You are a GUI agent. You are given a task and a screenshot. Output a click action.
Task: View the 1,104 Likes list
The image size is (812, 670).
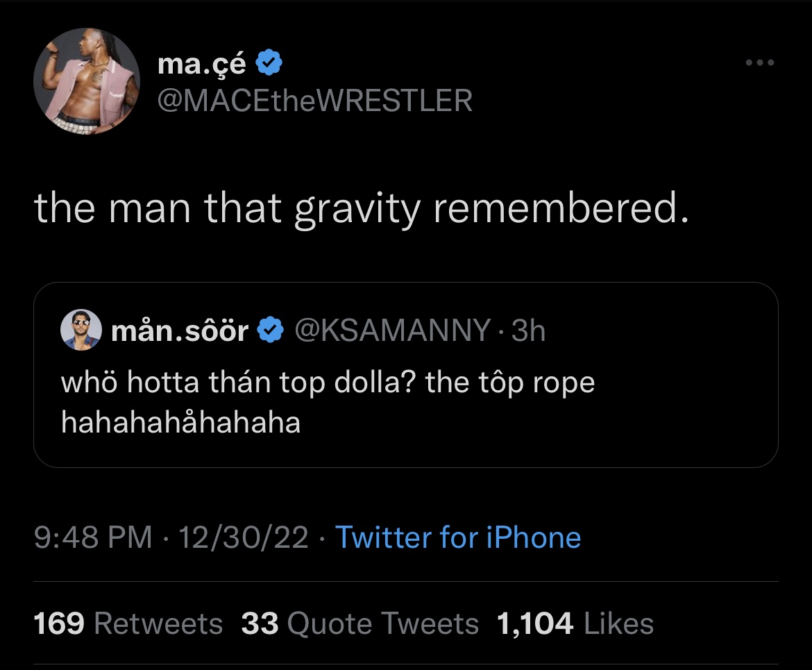click(x=575, y=623)
